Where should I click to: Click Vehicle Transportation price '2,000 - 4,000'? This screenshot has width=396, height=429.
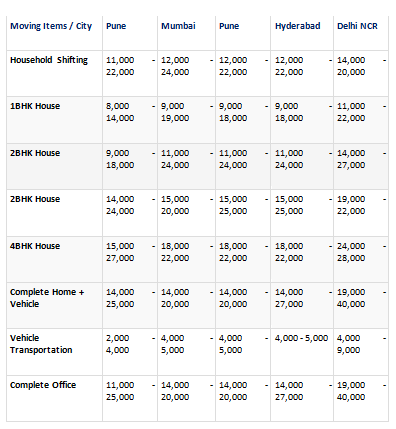tap(130, 344)
